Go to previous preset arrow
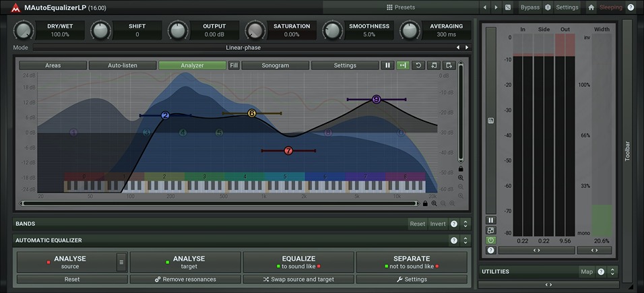 pyautogui.click(x=484, y=7)
